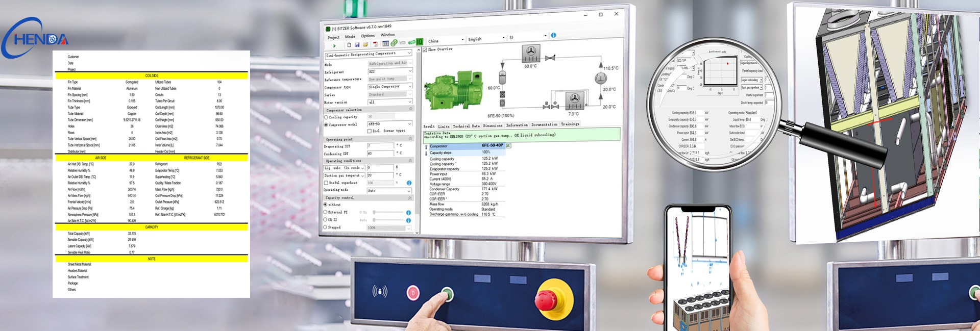The image size is (980, 331).
Task: Switch to the Limits tab
Action: tap(444, 126)
